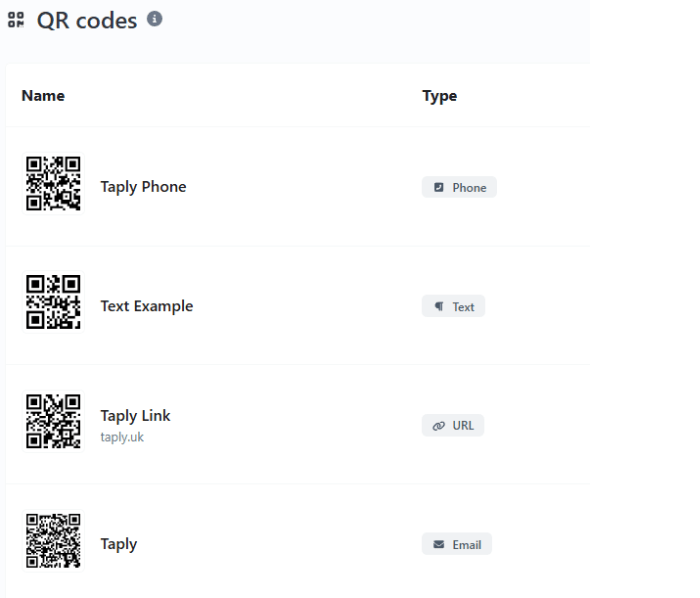This screenshot has width=700, height=598.
Task: Open the Taply email QR code thumbnail
Action: (x=53, y=541)
